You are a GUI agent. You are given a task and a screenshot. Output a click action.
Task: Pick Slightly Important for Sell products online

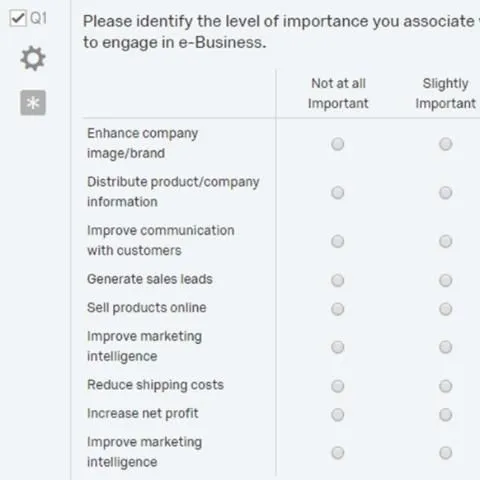(x=445, y=309)
